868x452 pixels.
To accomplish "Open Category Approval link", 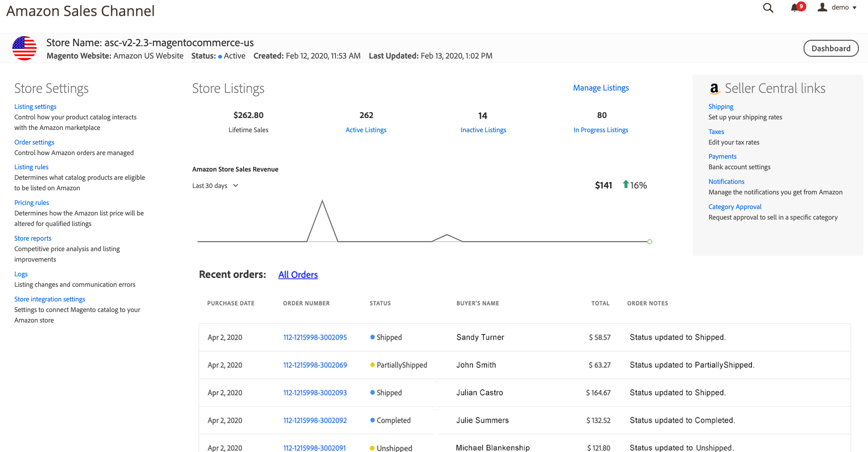I will click(735, 207).
